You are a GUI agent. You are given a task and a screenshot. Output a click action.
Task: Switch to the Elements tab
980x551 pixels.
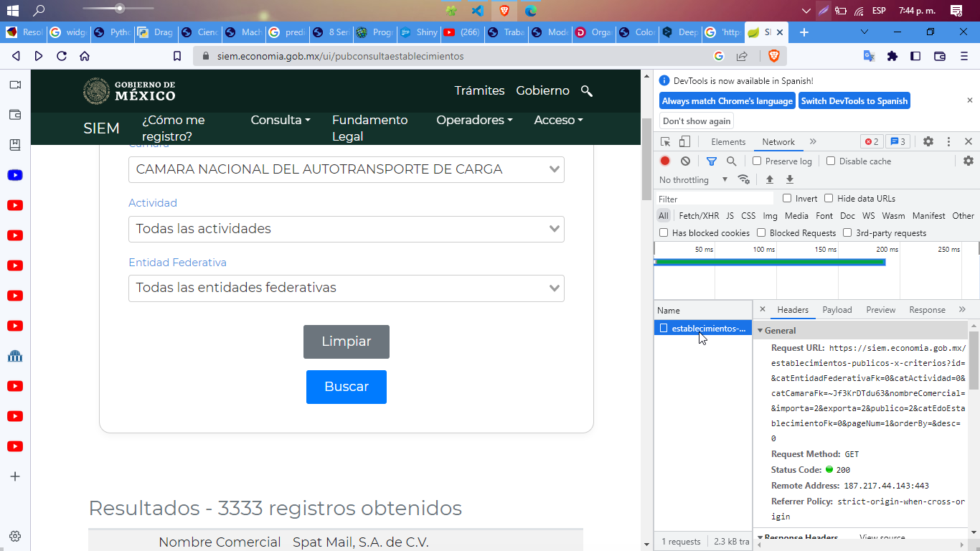727,141
